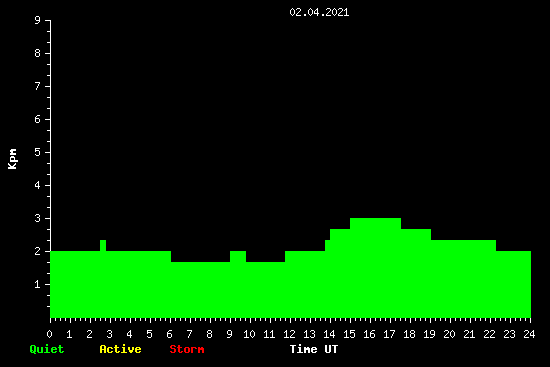Click the hour 12 label on time axis

coord(289,334)
